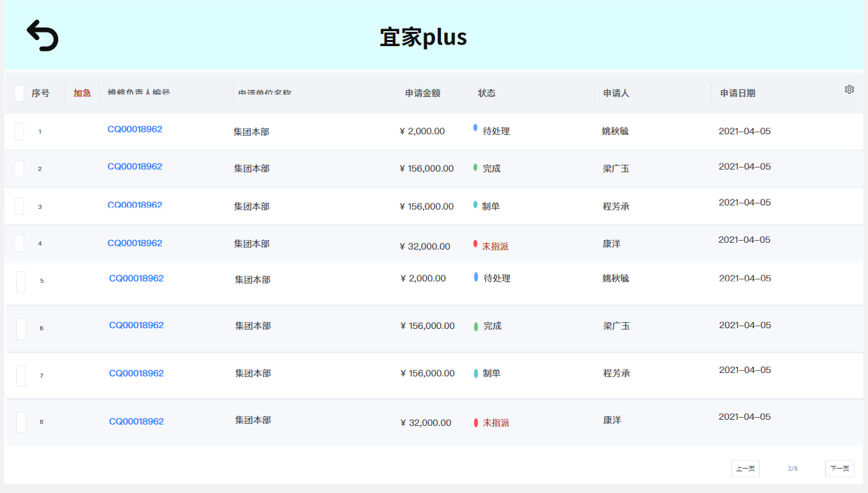868x493 pixels.
Task: Click amount ¥ 156,000.00 in row 2
Action: pyautogui.click(x=427, y=168)
